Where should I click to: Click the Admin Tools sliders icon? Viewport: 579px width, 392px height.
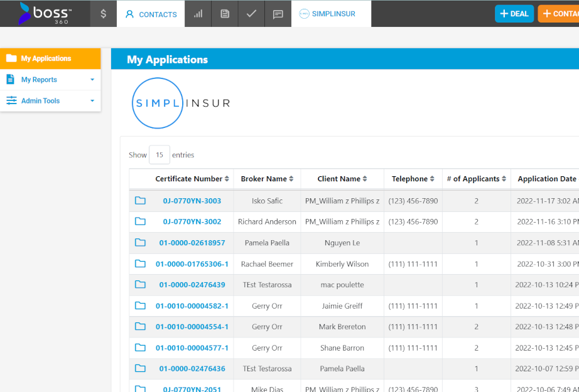point(11,100)
